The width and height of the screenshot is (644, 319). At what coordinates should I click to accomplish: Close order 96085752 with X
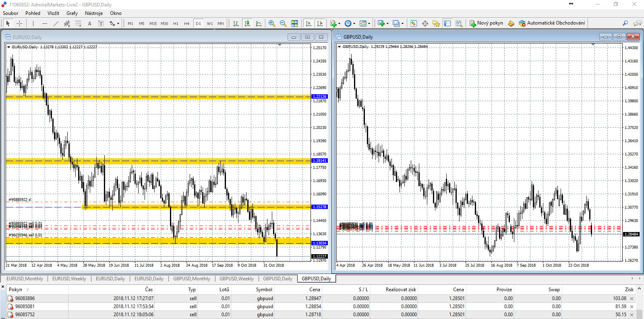pyautogui.click(x=632, y=315)
